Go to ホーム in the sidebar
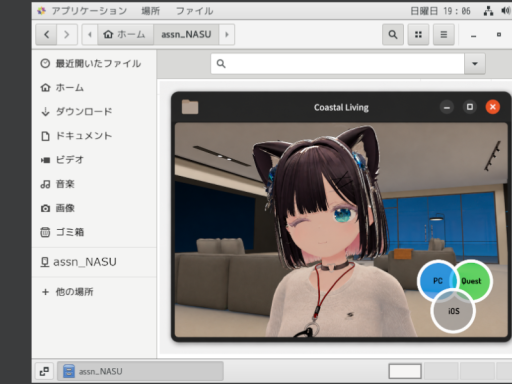 (x=94, y=88)
